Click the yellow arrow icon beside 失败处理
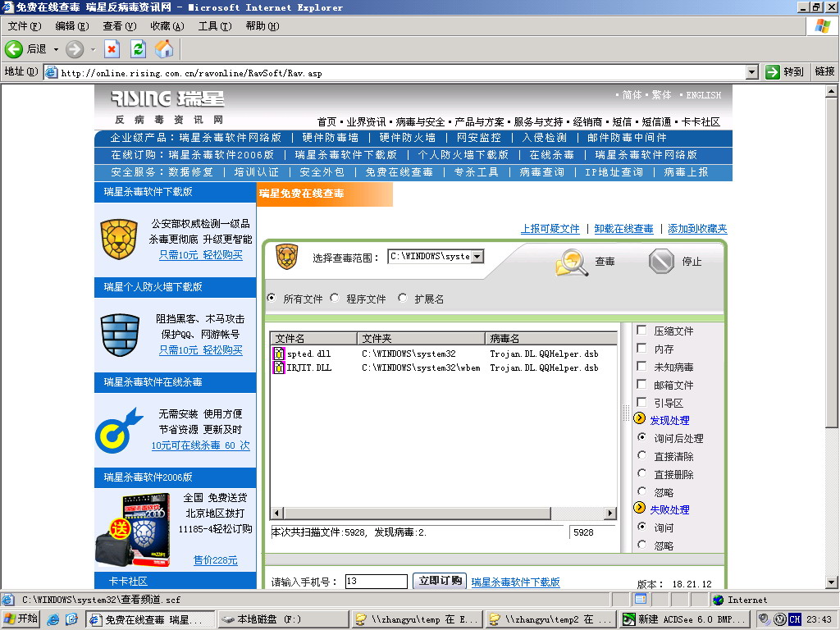The image size is (840, 630). [640, 507]
